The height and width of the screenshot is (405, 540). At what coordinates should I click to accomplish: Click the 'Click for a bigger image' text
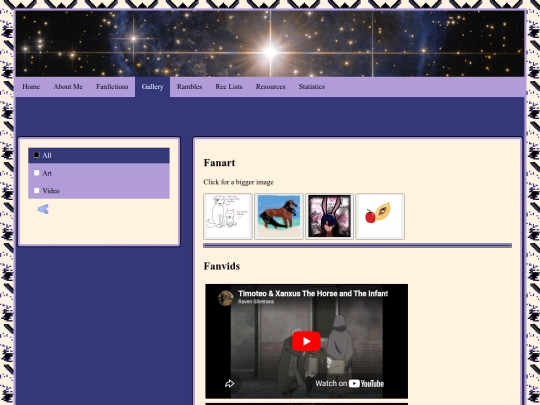click(238, 182)
